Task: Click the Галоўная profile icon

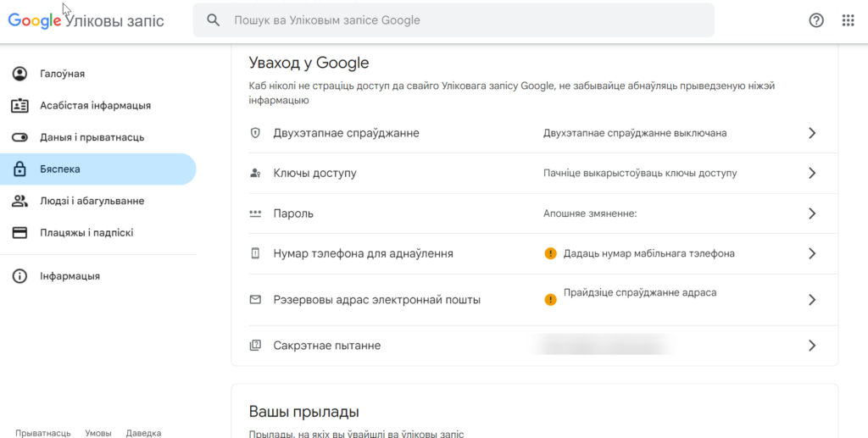Action: tap(20, 74)
